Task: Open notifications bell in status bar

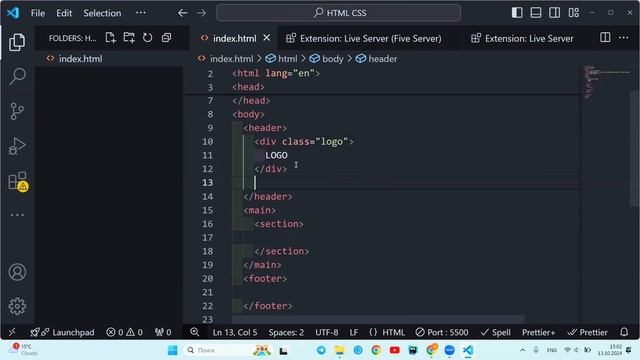Action: pos(624,332)
